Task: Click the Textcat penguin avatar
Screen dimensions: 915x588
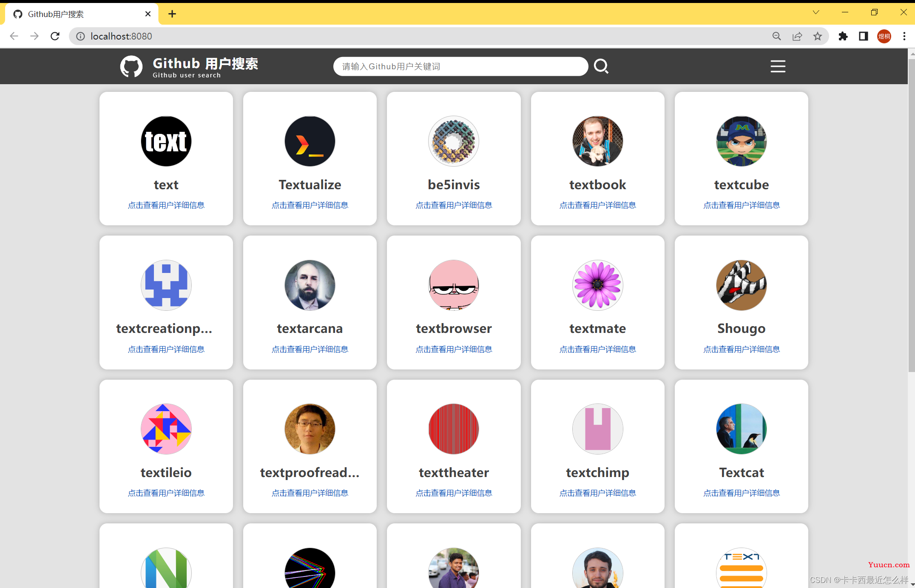Action: click(x=741, y=429)
